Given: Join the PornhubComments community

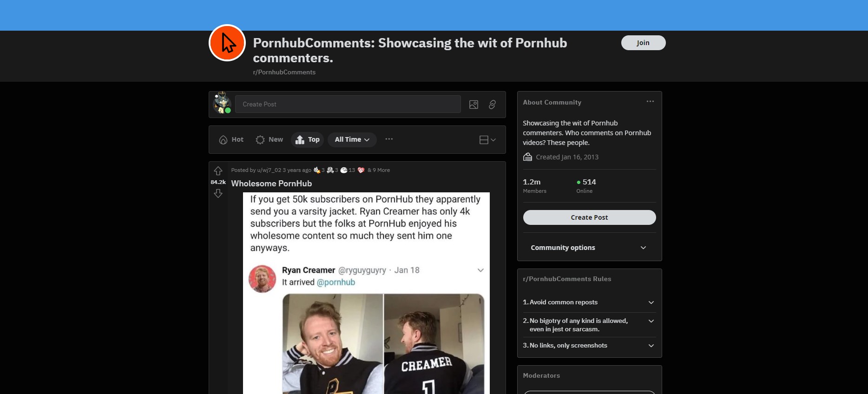Looking at the screenshot, I should coord(643,43).
